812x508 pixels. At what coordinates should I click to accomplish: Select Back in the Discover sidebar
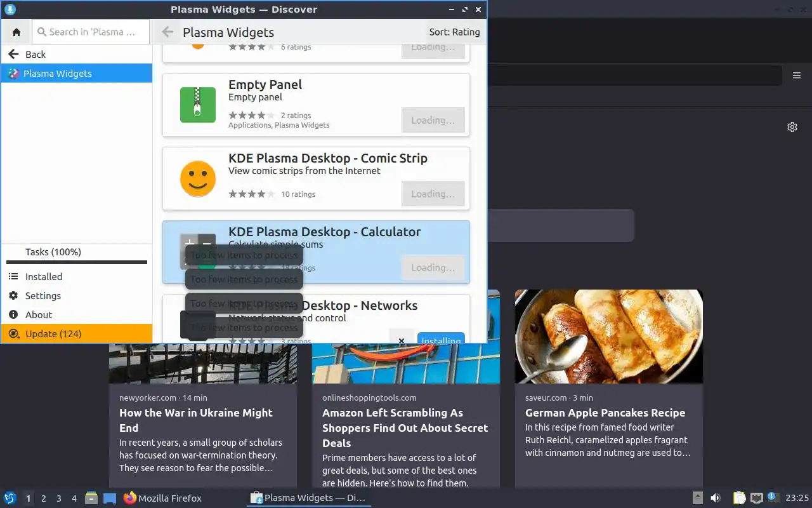pos(77,54)
